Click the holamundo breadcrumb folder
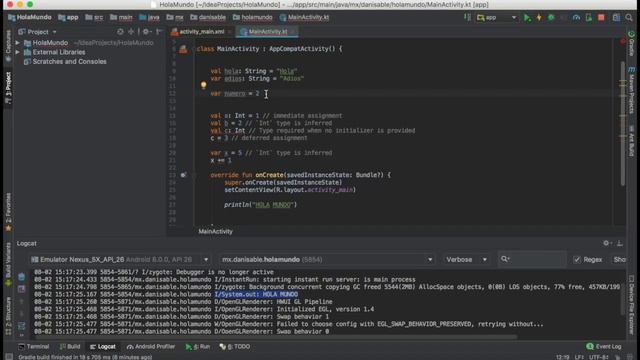The image size is (640, 360). click(x=253, y=18)
